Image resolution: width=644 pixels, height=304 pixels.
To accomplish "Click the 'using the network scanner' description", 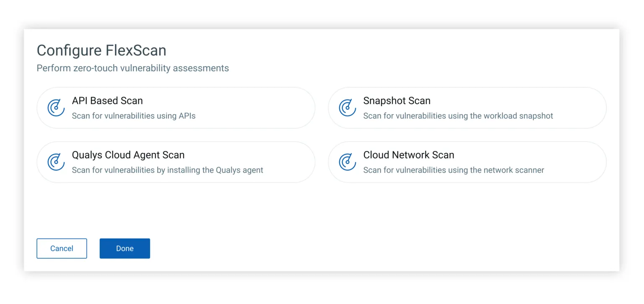I will (453, 170).
